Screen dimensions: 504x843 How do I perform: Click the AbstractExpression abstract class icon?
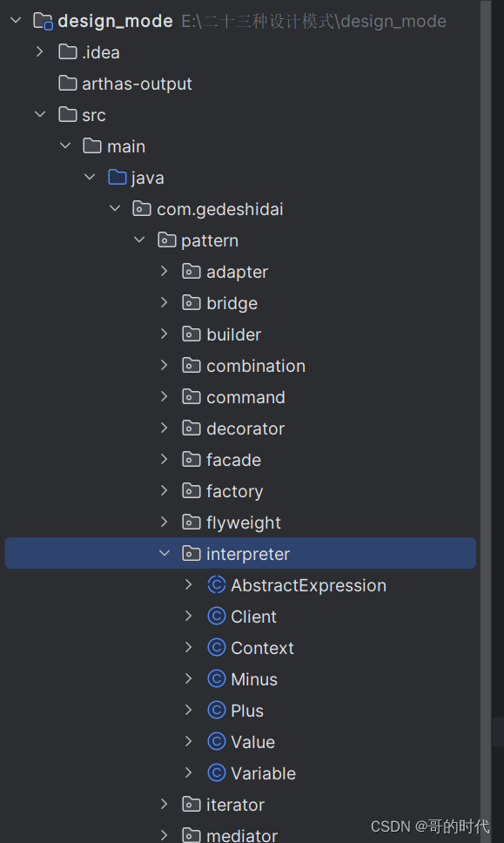tap(217, 585)
